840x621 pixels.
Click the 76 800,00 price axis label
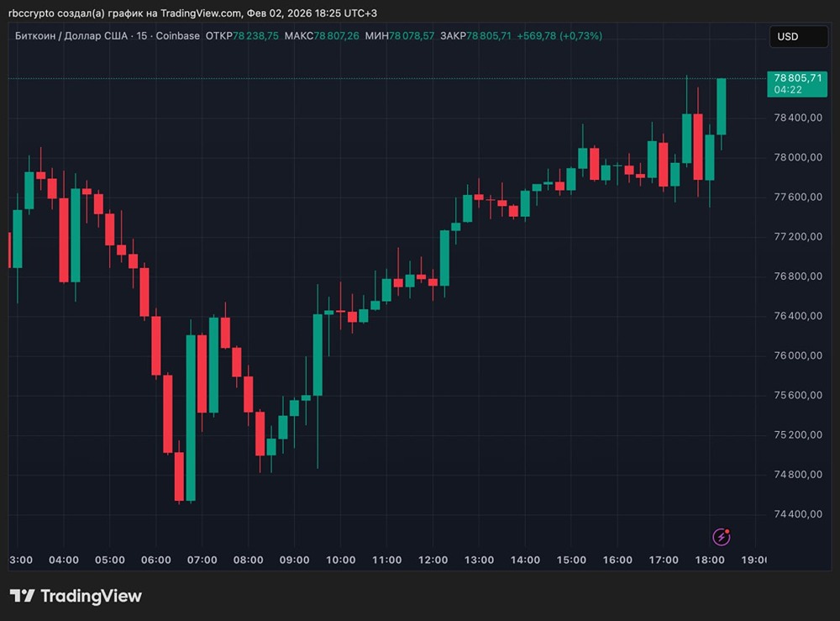pos(798,276)
